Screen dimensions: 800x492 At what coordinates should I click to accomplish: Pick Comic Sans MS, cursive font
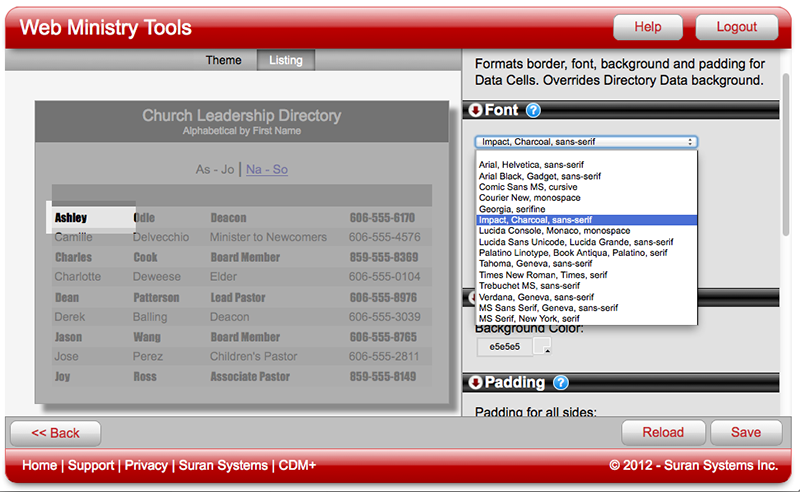click(528, 187)
